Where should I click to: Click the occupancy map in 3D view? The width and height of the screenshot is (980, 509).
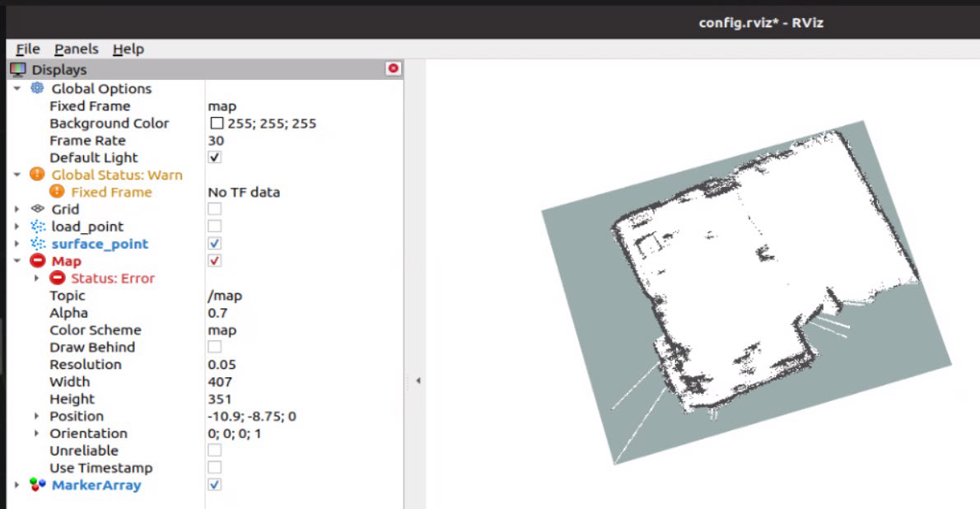(x=746, y=292)
